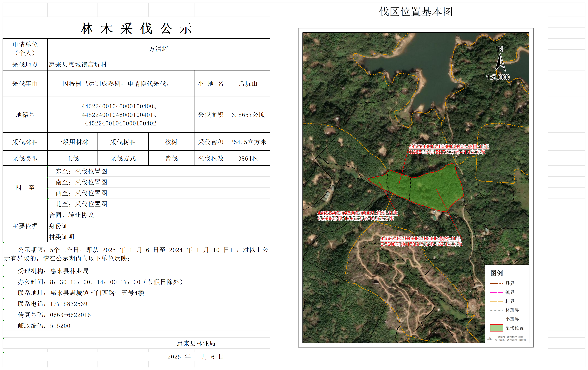Click the line 受理机构：惠来县林业局
Screen dimensions: 588x370
tap(53, 271)
